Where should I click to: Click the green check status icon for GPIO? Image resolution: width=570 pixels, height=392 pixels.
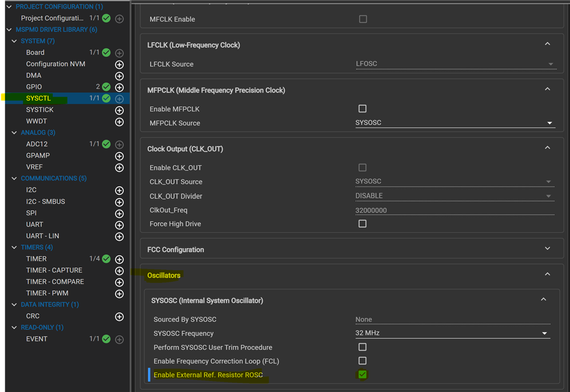106,87
